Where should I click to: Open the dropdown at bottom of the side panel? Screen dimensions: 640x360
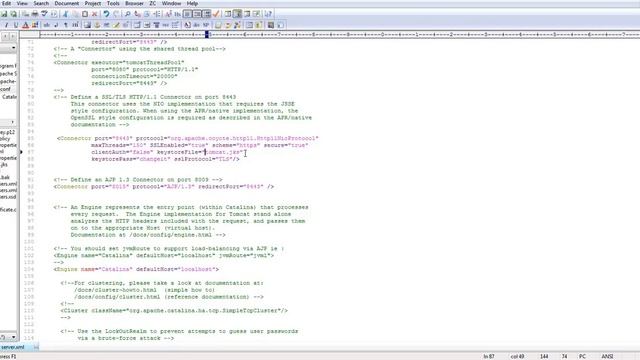13,337
